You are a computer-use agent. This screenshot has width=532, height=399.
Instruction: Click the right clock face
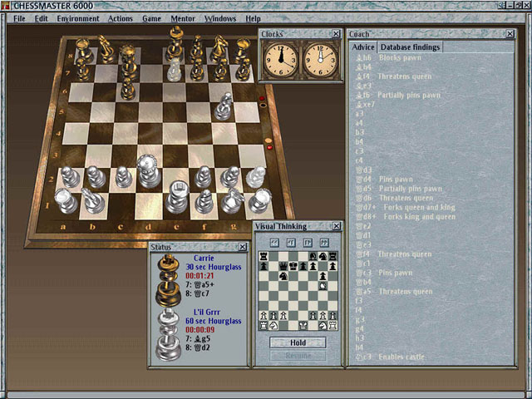point(320,60)
